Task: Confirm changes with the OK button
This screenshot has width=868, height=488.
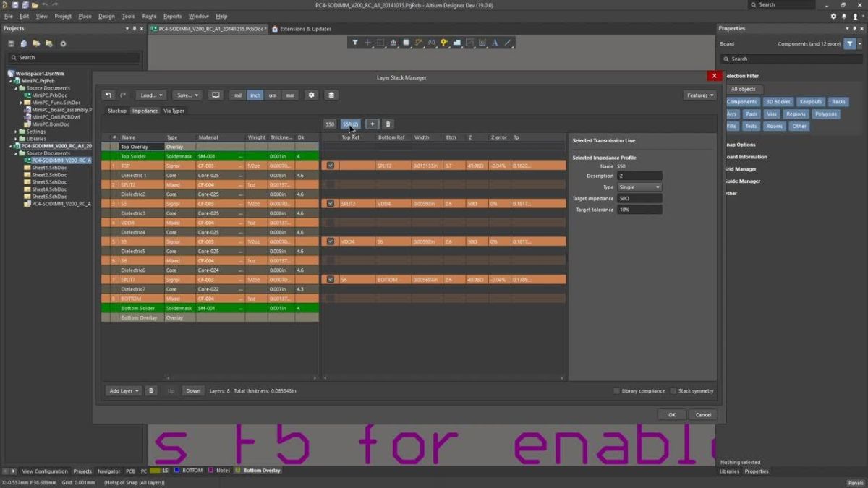Action: 671,414
